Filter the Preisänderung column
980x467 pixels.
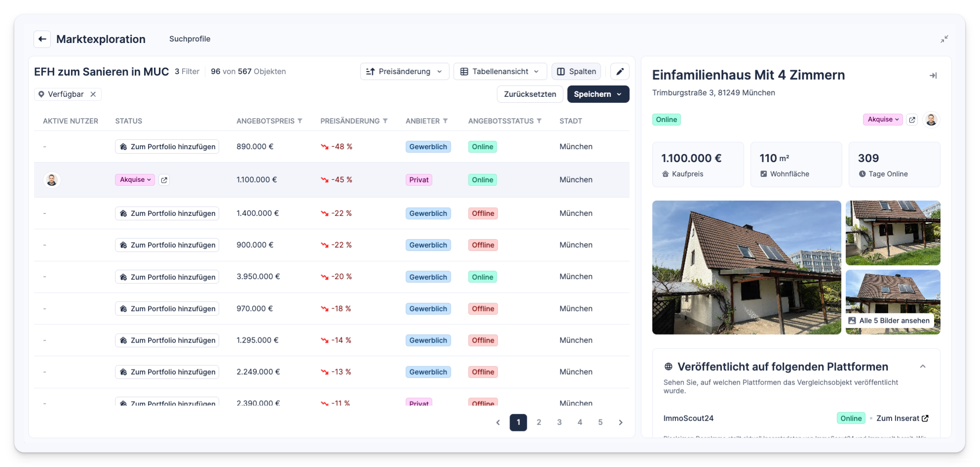(x=385, y=121)
